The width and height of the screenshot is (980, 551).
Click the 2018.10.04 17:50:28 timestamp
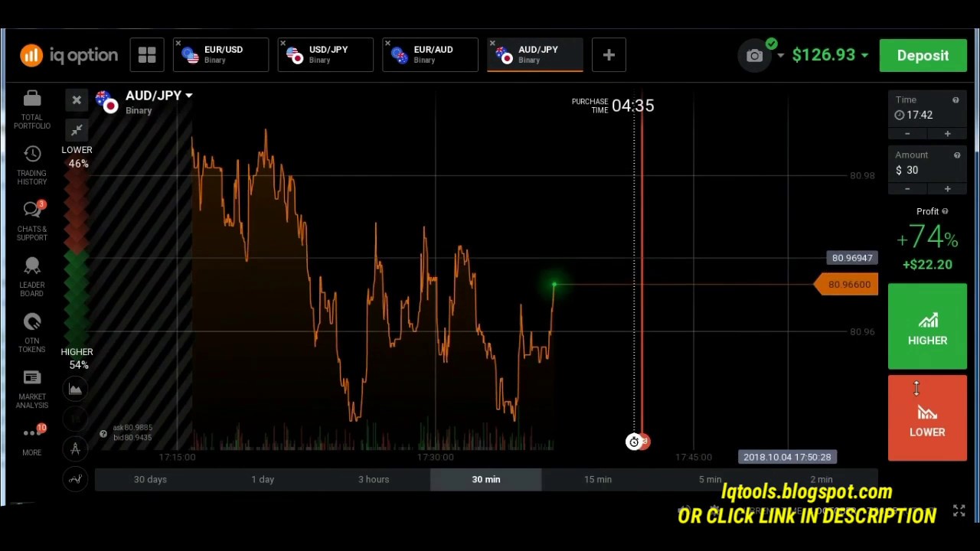(x=787, y=457)
